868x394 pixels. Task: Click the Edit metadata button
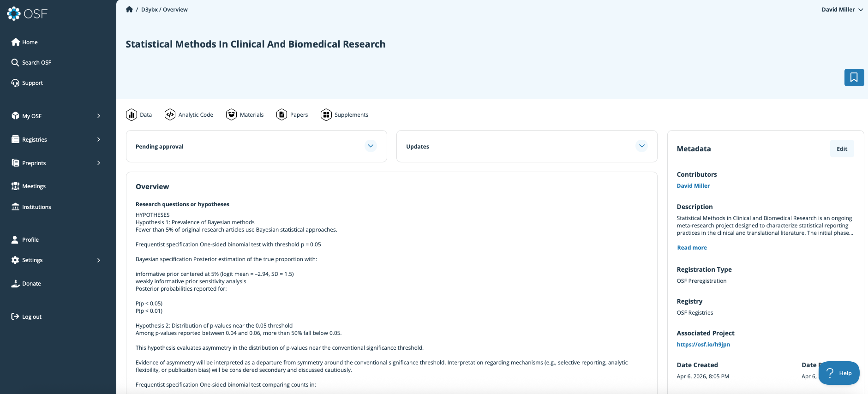point(842,149)
